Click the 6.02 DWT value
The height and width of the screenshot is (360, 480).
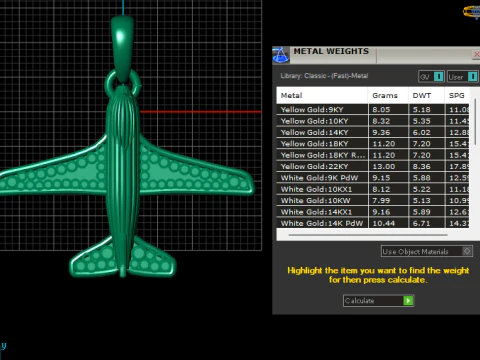click(x=421, y=132)
